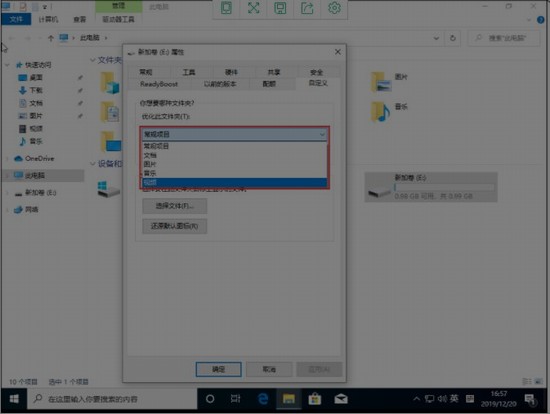Select OneDrive in the navigation pane
Screen dimensions: 550x414
click(39, 159)
